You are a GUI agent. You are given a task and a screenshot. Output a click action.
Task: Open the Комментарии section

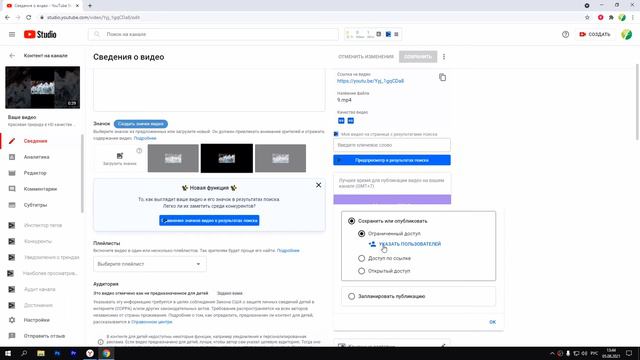tap(41, 189)
